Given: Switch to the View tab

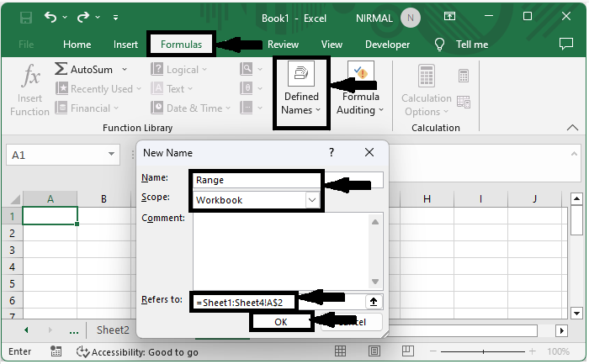Looking at the screenshot, I should click(332, 45).
